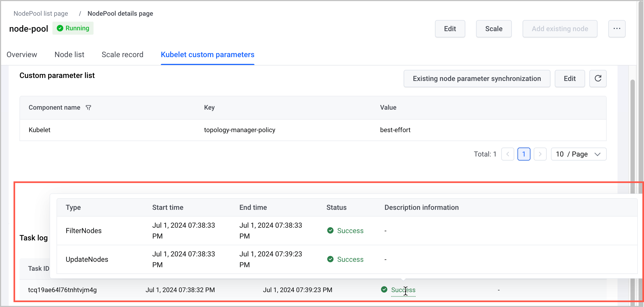Click task end time 07:39:23 PM in bottom row

pos(297,290)
